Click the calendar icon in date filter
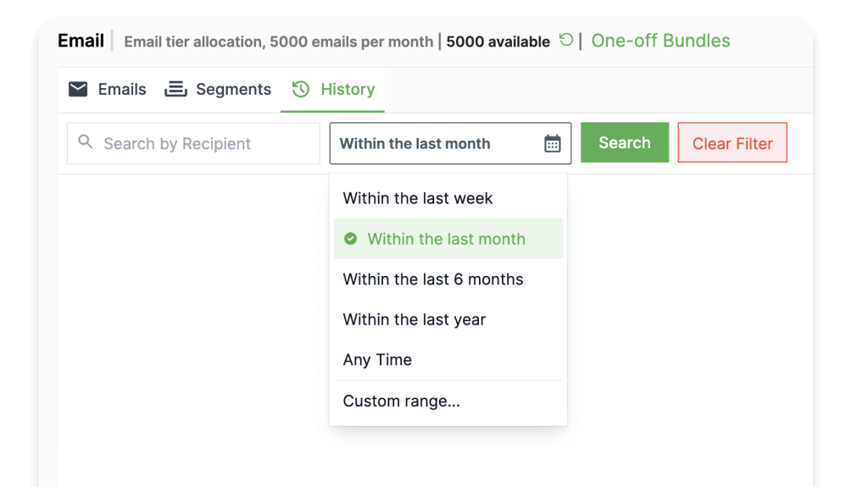 (x=552, y=143)
